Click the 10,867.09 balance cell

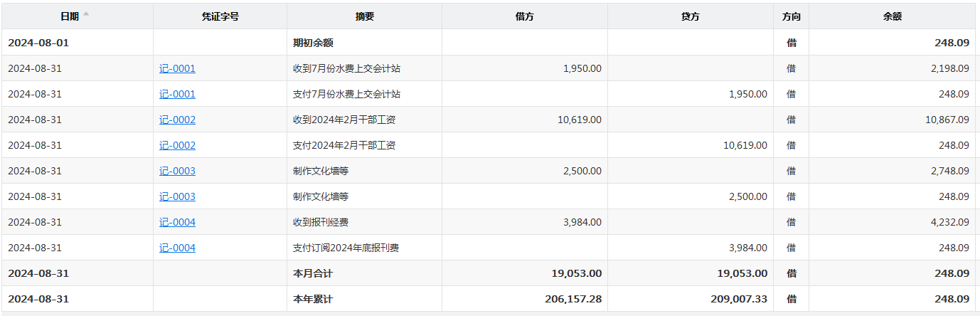pyautogui.click(x=947, y=120)
